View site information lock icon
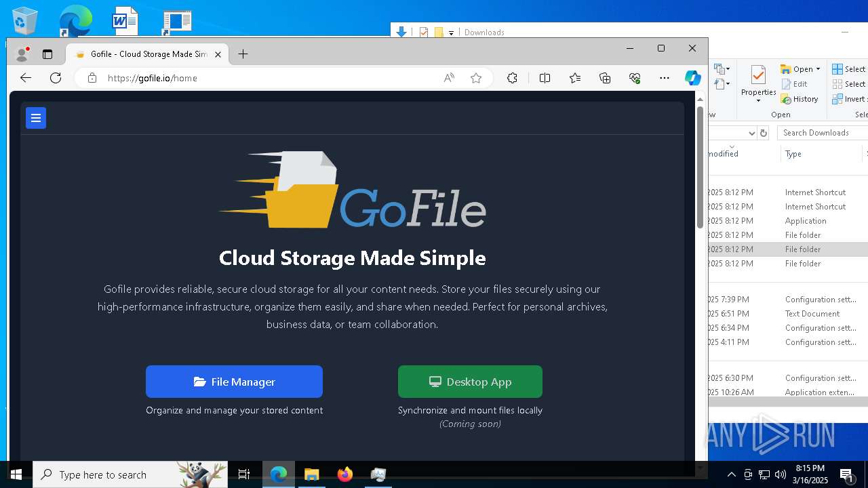Viewport: 868px width, 488px height. pyautogui.click(x=92, y=78)
